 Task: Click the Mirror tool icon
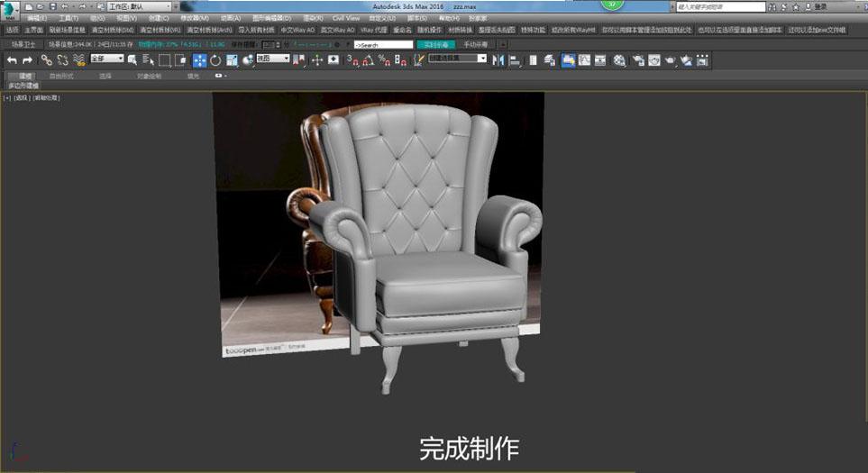(498, 60)
